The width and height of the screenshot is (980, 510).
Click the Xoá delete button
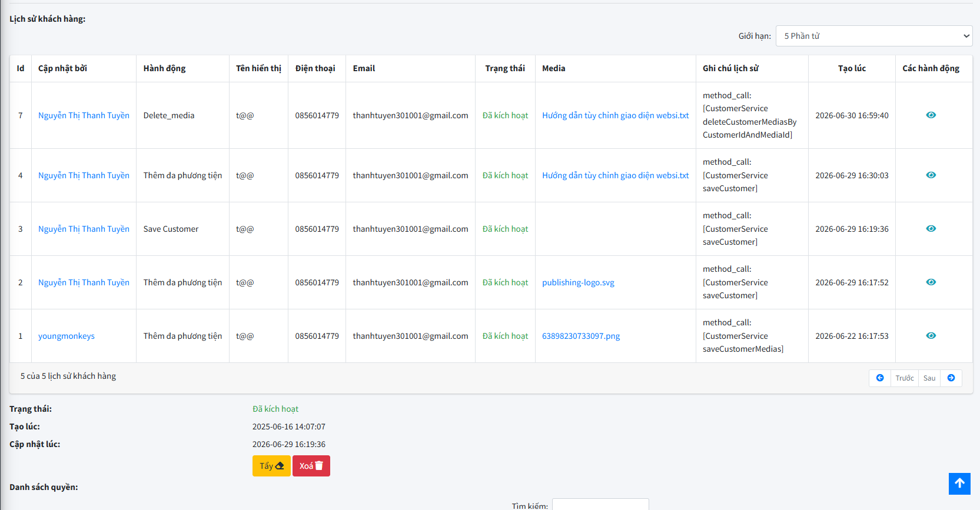point(311,466)
